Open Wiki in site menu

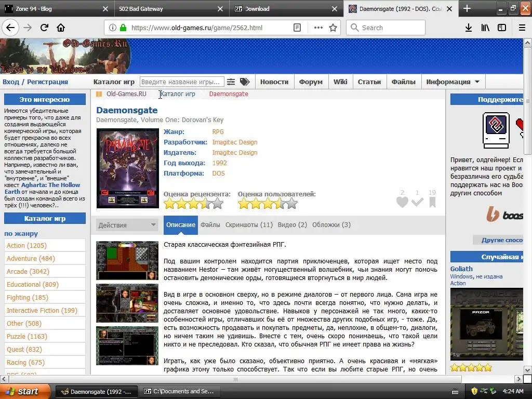(340, 82)
